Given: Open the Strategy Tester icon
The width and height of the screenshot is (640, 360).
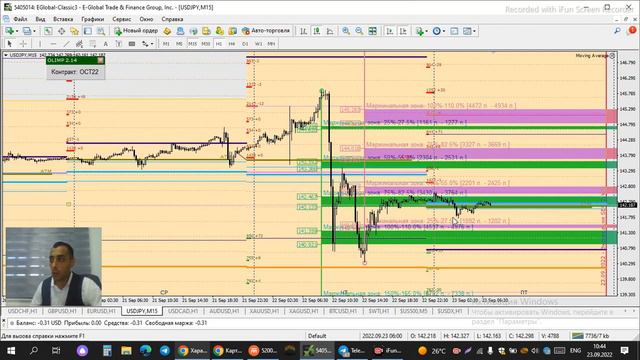Looking at the screenshot, I should click(x=101, y=31).
